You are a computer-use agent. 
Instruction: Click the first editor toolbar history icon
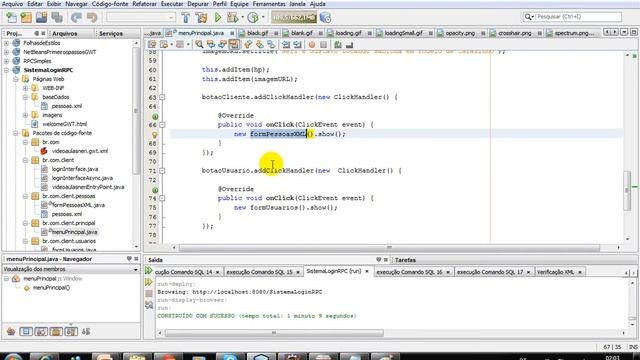152,44
